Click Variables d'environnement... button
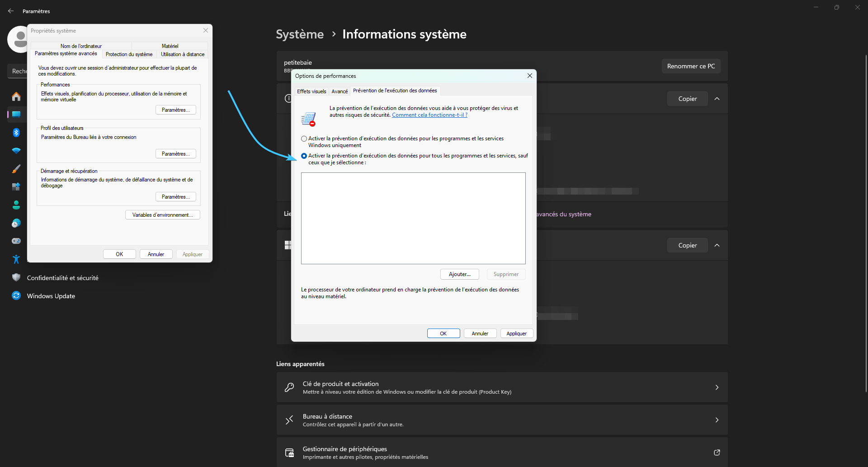 163,215
